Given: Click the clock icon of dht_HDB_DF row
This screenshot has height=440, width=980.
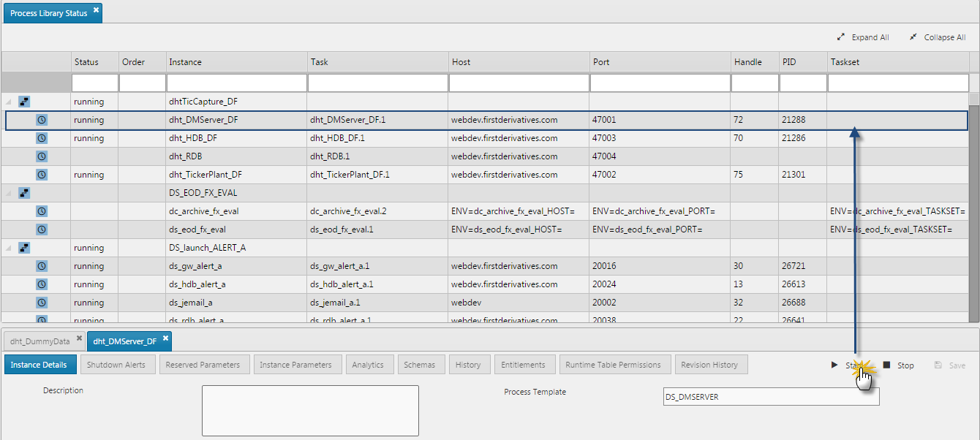Looking at the screenshot, I should [42, 138].
